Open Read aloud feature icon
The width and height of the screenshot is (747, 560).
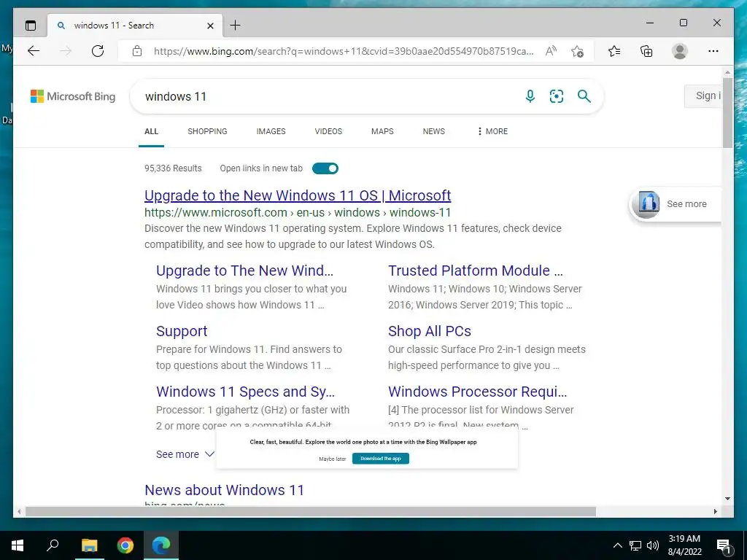551,51
